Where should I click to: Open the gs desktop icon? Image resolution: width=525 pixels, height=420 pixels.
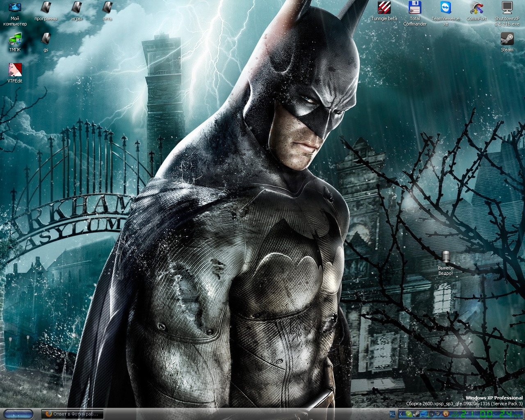coord(46,42)
